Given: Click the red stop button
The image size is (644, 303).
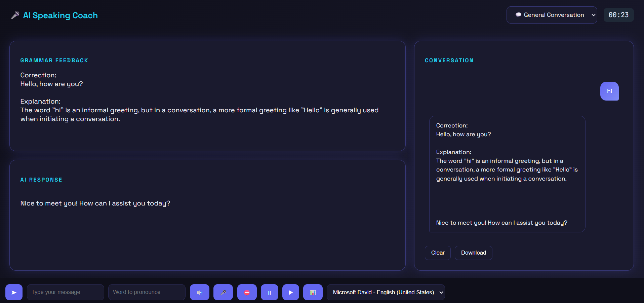Looking at the screenshot, I should click(247, 292).
